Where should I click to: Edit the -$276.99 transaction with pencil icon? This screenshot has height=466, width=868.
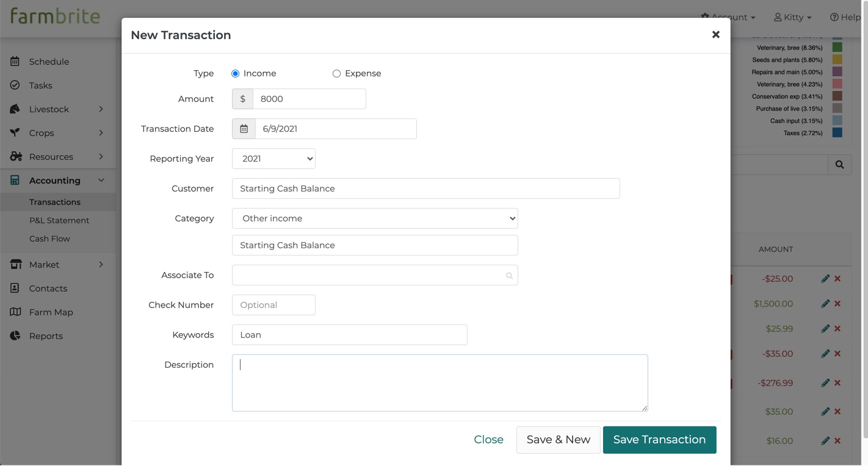coord(825,383)
